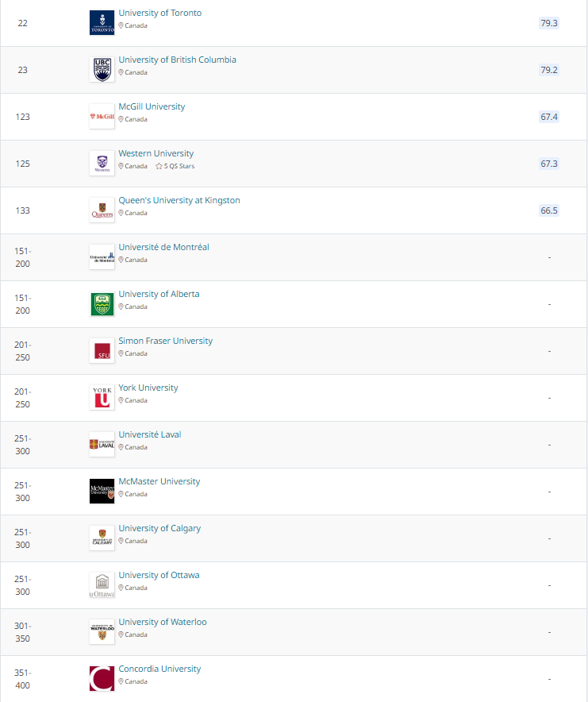The height and width of the screenshot is (702, 588).
Task: Open the University of British Columbia link
Action: tap(177, 60)
